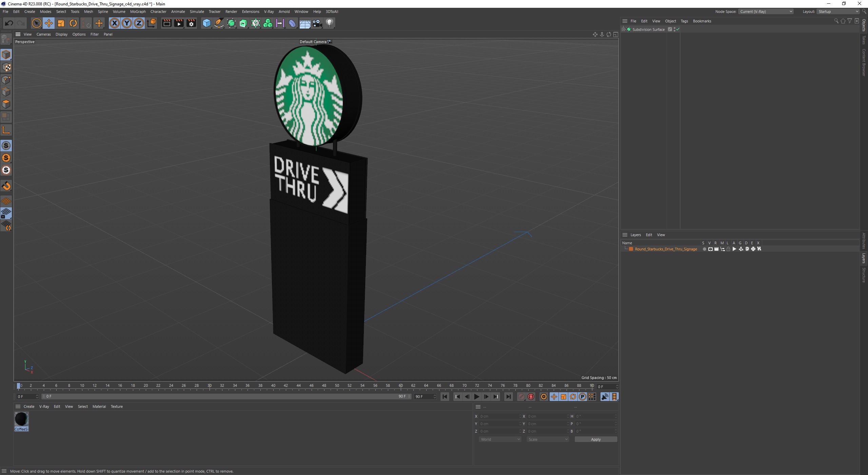Viewport: 868px width, 475px height.
Task: Switch to Model mode in left sidebar
Action: pos(6,55)
